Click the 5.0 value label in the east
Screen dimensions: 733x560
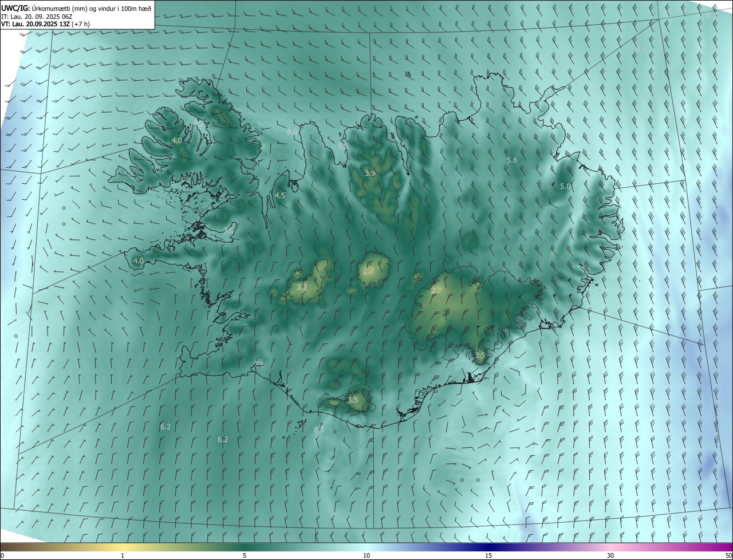coord(565,187)
